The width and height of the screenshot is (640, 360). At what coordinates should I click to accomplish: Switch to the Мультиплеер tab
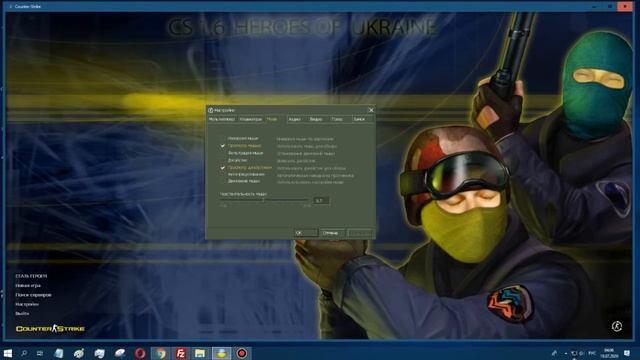pyautogui.click(x=222, y=119)
